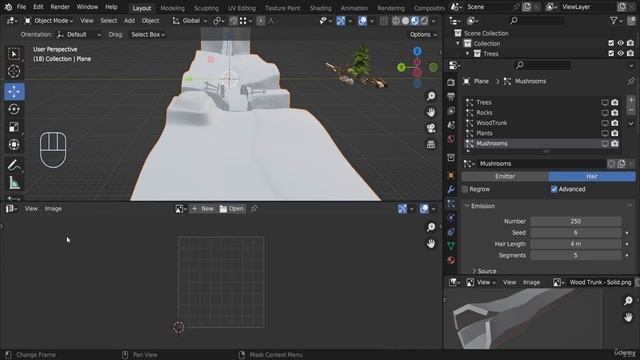Toggle render visibility of Plants particle system
Screen dimensions: 640x360
615,133
